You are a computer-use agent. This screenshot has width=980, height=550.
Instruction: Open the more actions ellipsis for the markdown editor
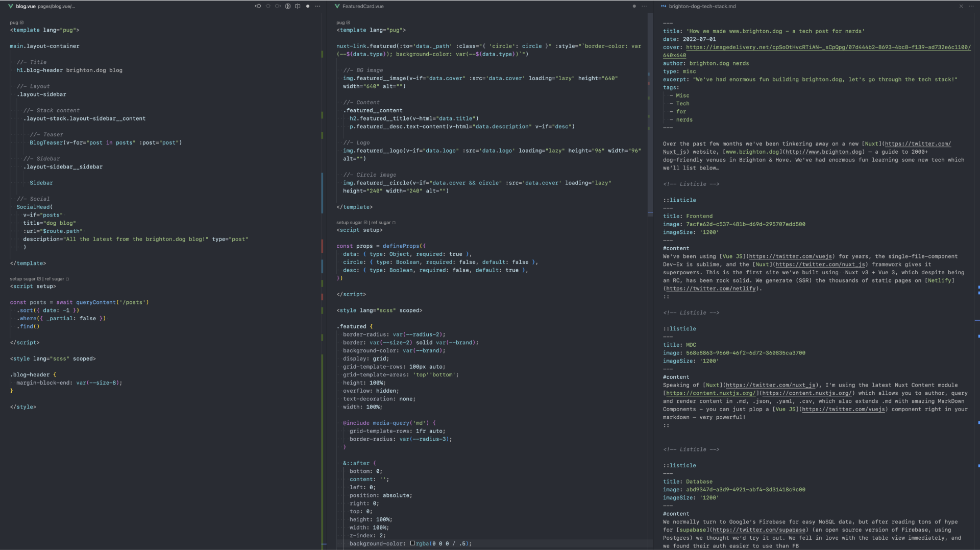971,6
